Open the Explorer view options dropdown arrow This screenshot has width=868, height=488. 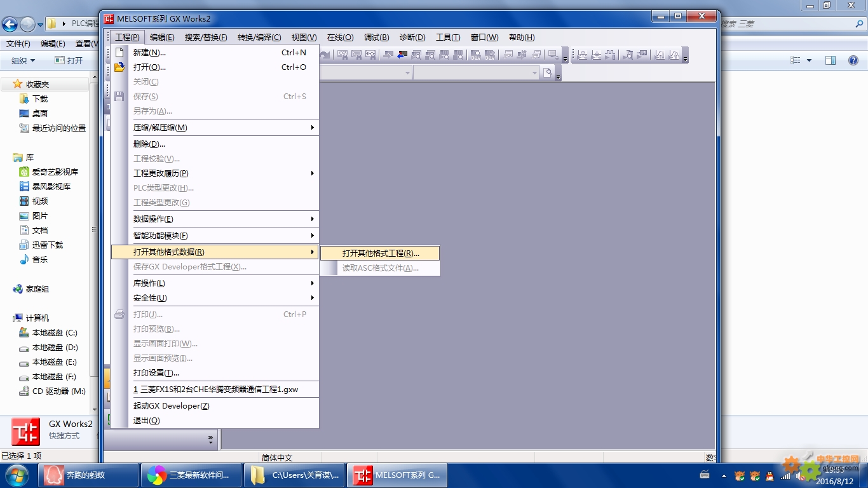(809, 60)
